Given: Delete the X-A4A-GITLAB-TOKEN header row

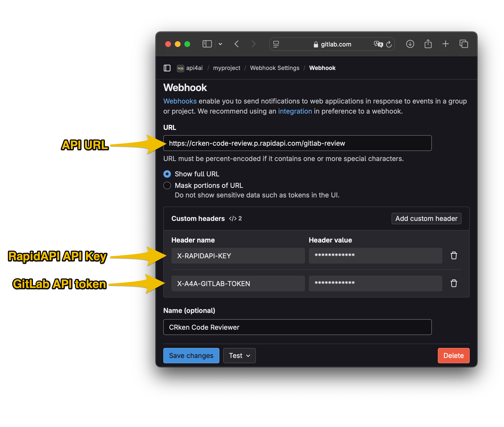Looking at the screenshot, I should [453, 283].
